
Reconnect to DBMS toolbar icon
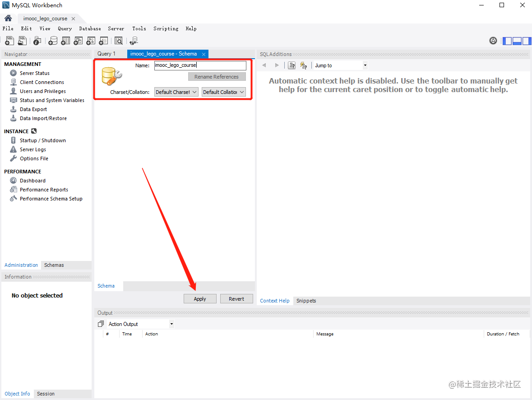coord(134,41)
